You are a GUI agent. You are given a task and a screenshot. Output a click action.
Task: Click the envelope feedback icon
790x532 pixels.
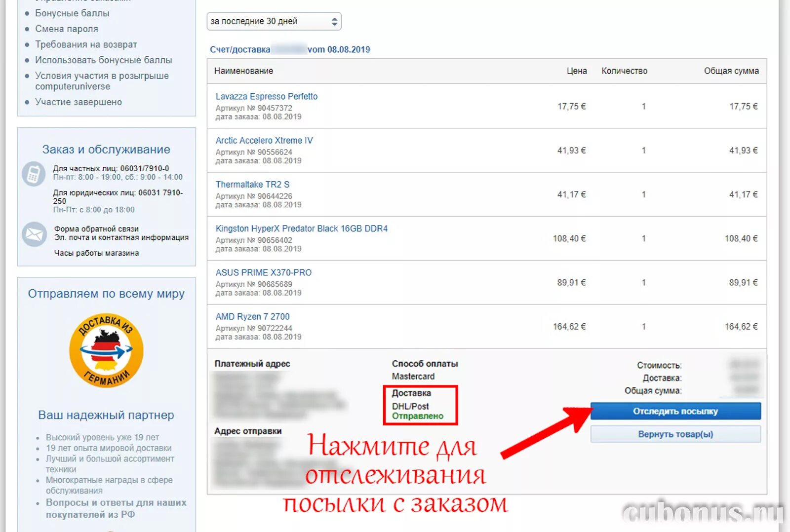(x=34, y=234)
